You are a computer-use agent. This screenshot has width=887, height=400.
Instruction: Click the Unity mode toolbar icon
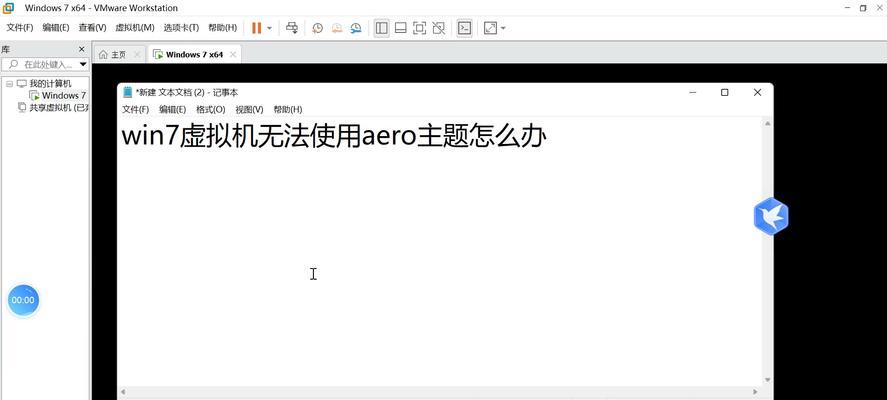click(x=438, y=28)
